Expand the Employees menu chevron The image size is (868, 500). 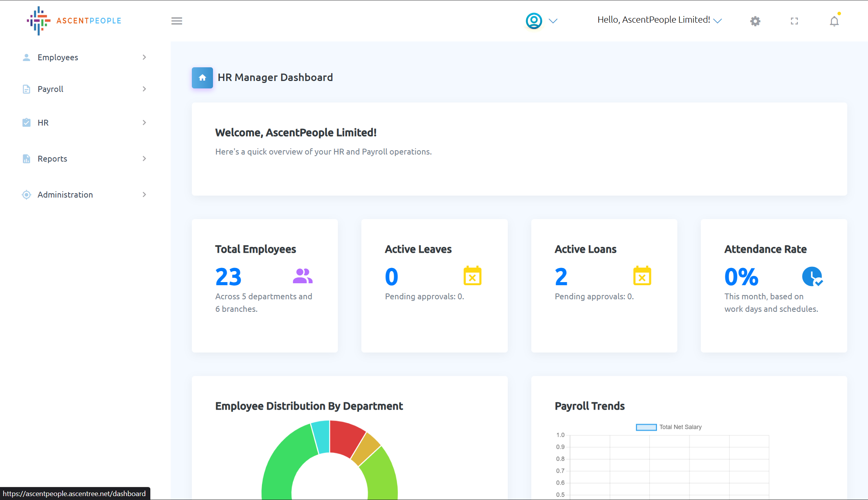click(x=144, y=57)
